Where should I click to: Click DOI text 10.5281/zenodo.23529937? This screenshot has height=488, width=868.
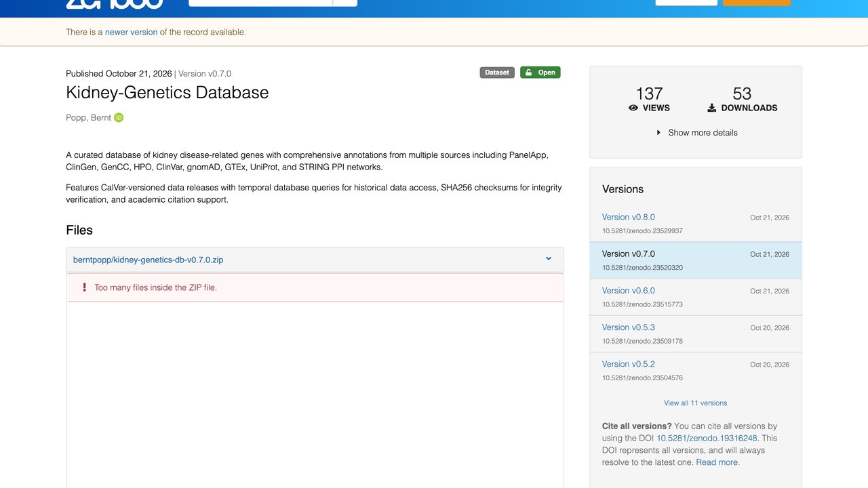[x=642, y=231]
